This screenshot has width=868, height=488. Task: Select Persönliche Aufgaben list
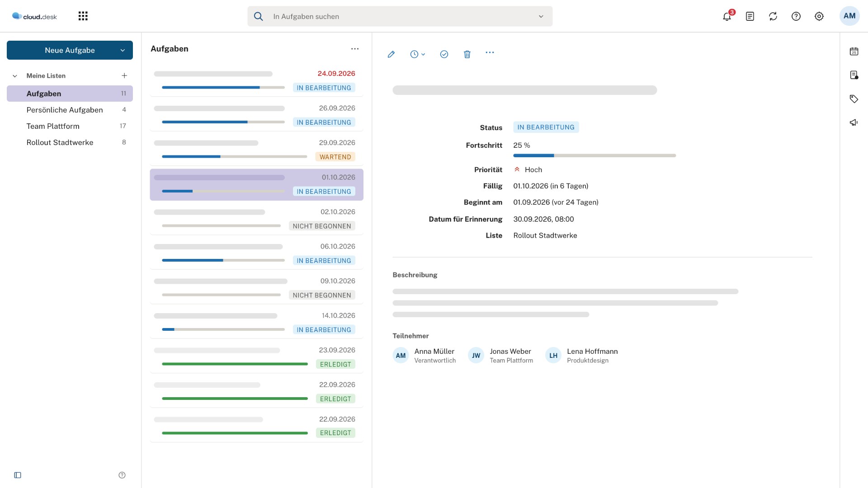pos(70,110)
